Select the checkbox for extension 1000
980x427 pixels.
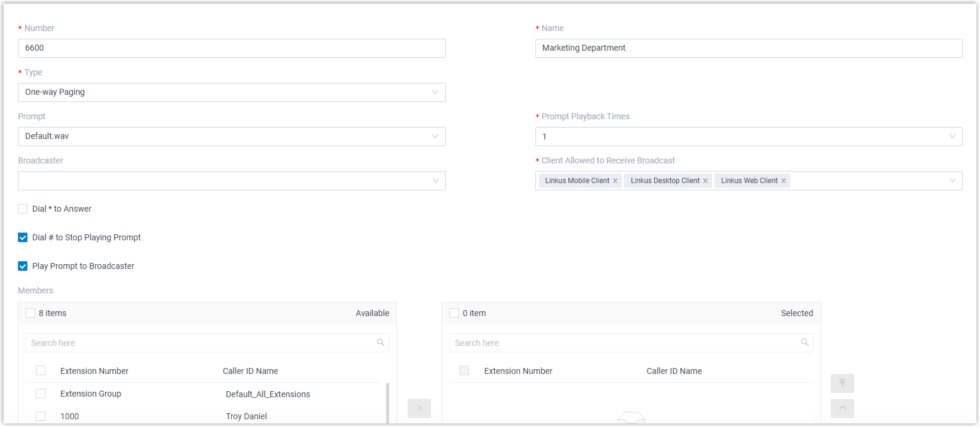(41, 416)
